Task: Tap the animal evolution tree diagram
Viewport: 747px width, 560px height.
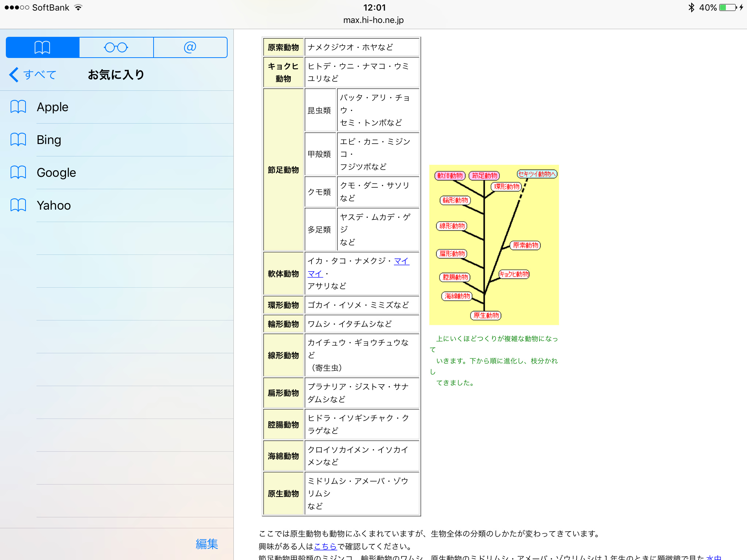Action: pyautogui.click(x=494, y=245)
